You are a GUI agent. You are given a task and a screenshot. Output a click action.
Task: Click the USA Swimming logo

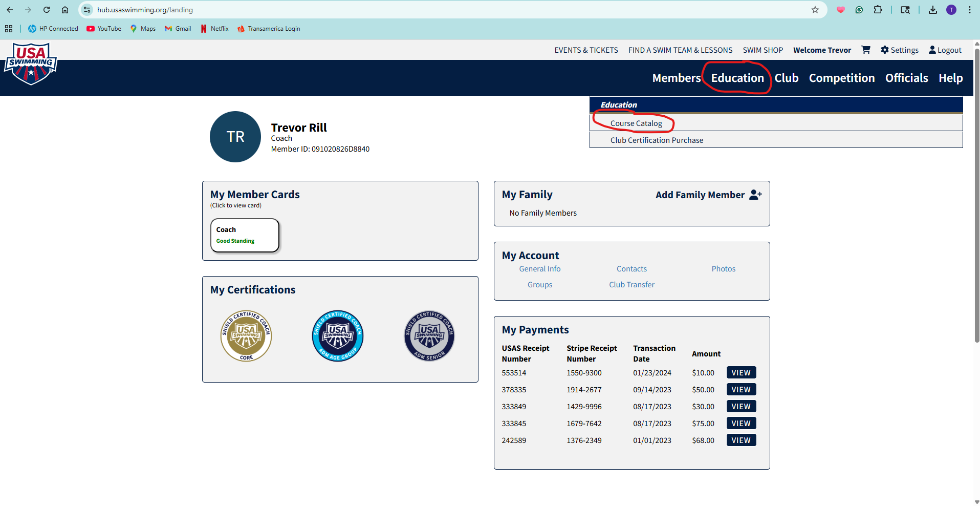point(31,64)
